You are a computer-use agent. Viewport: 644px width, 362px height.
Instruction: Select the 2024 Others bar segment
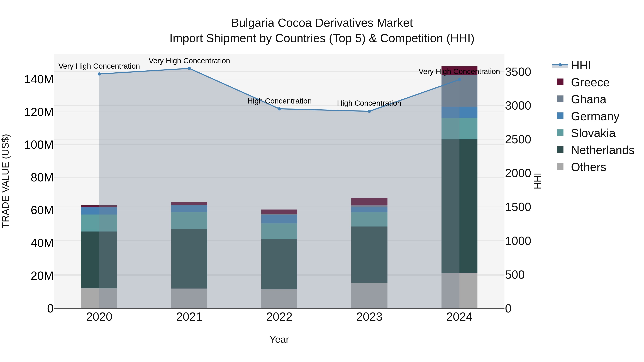coord(460,290)
